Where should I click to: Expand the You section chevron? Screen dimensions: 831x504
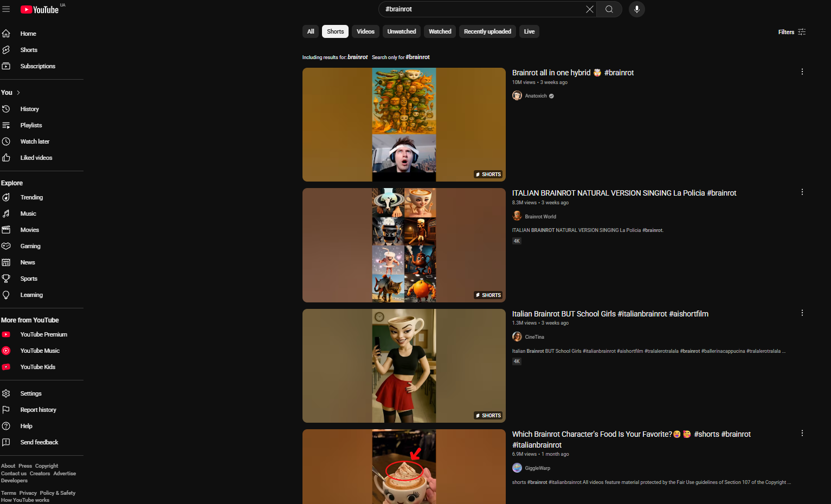click(x=18, y=93)
